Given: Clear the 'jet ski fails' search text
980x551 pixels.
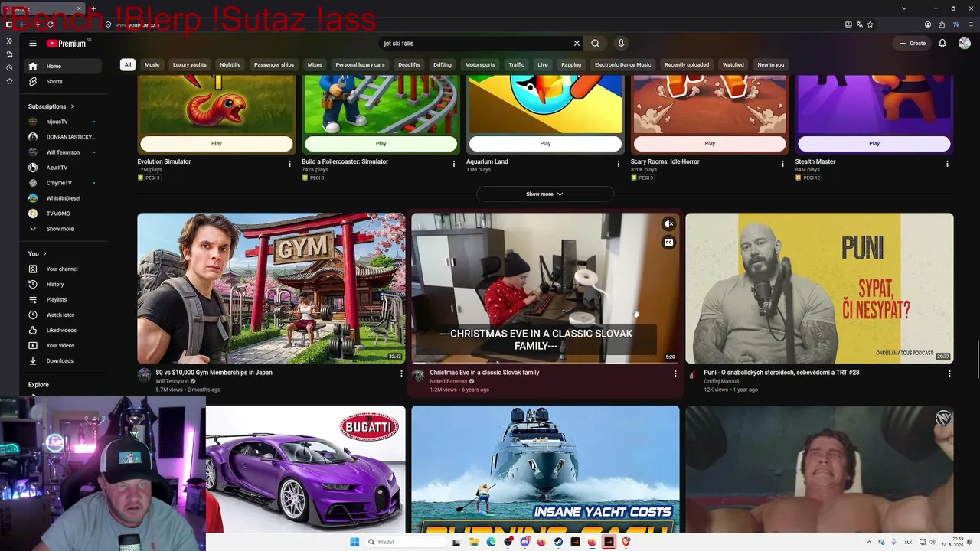Looking at the screenshot, I should [x=577, y=44].
